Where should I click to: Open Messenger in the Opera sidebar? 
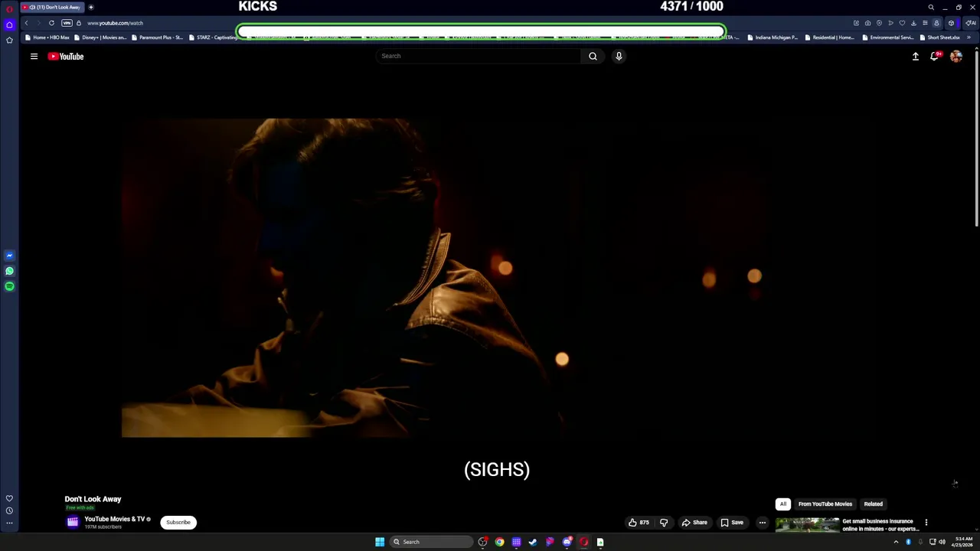[x=9, y=256]
